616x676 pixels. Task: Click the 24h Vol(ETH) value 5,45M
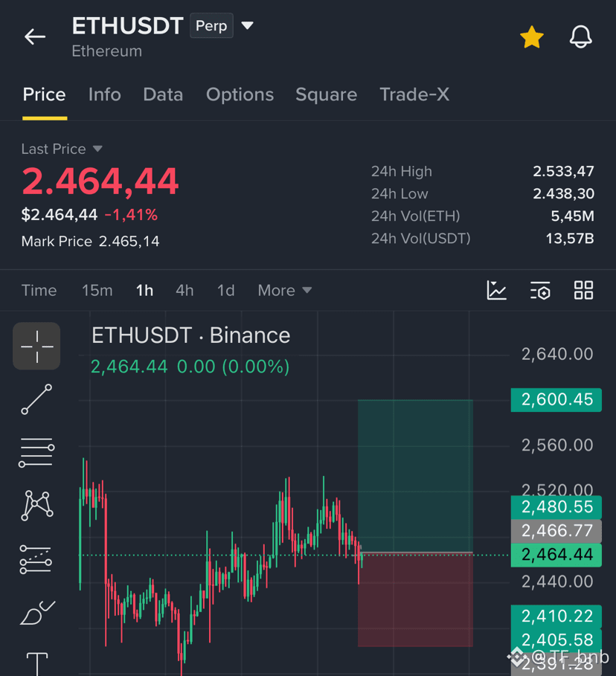(x=572, y=216)
